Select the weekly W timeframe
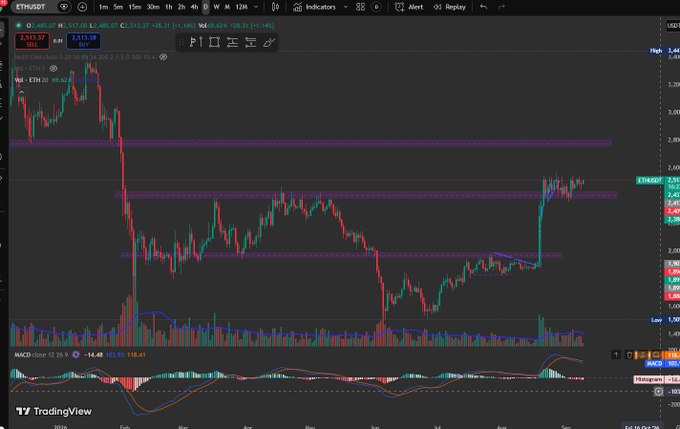 point(216,7)
